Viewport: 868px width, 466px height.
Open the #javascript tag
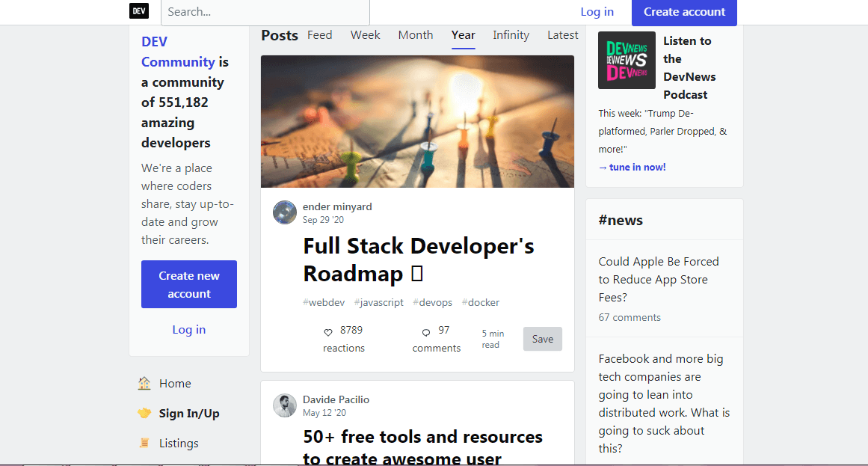[378, 303]
